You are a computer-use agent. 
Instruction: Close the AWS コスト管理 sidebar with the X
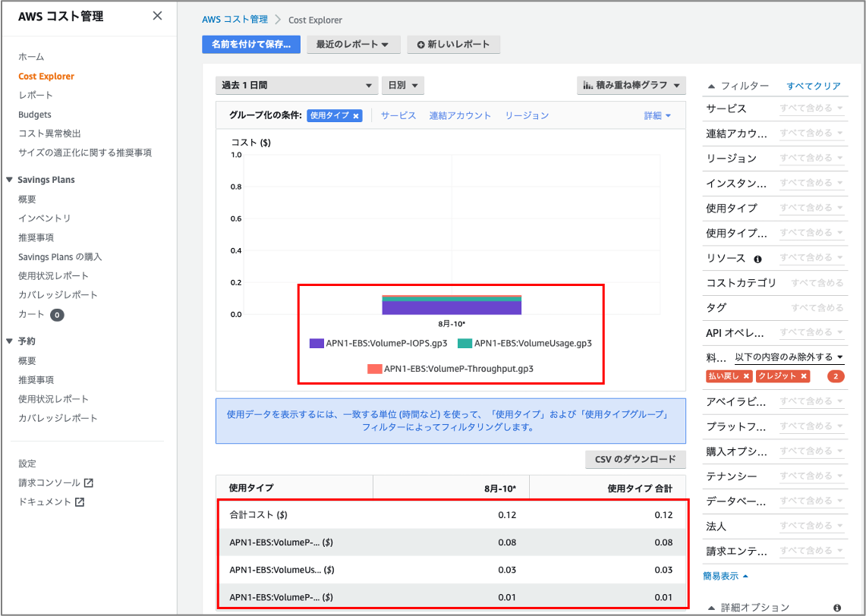(x=157, y=15)
